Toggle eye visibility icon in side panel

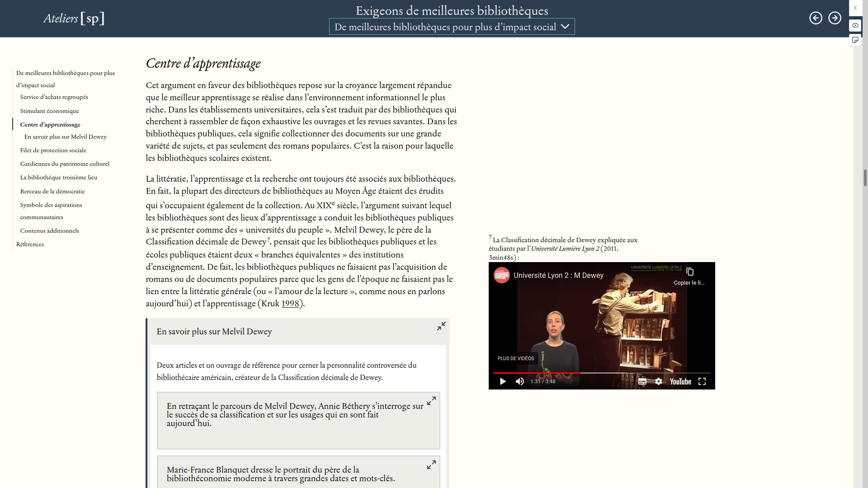click(855, 25)
